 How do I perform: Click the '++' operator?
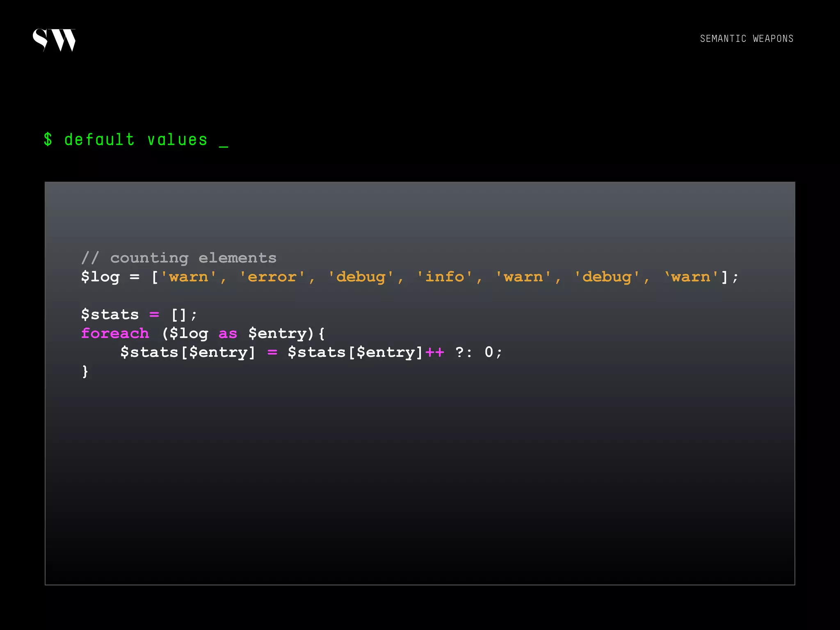tap(435, 352)
